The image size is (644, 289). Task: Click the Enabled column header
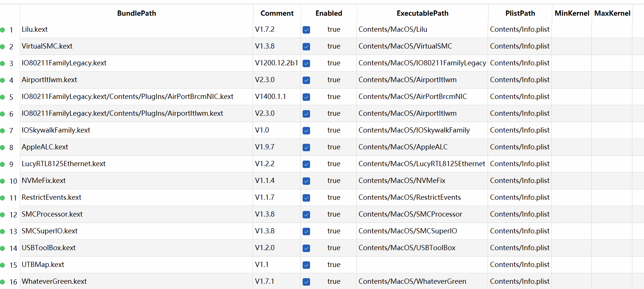pyautogui.click(x=329, y=13)
